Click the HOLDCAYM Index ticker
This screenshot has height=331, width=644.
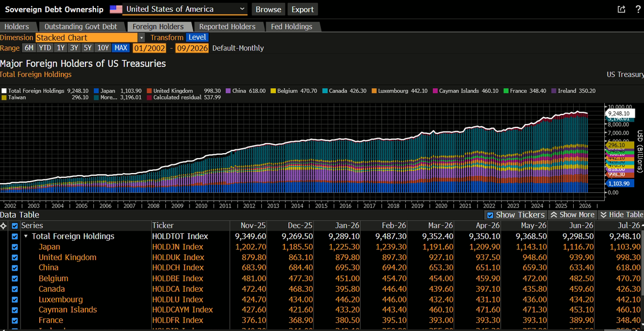[x=182, y=310]
